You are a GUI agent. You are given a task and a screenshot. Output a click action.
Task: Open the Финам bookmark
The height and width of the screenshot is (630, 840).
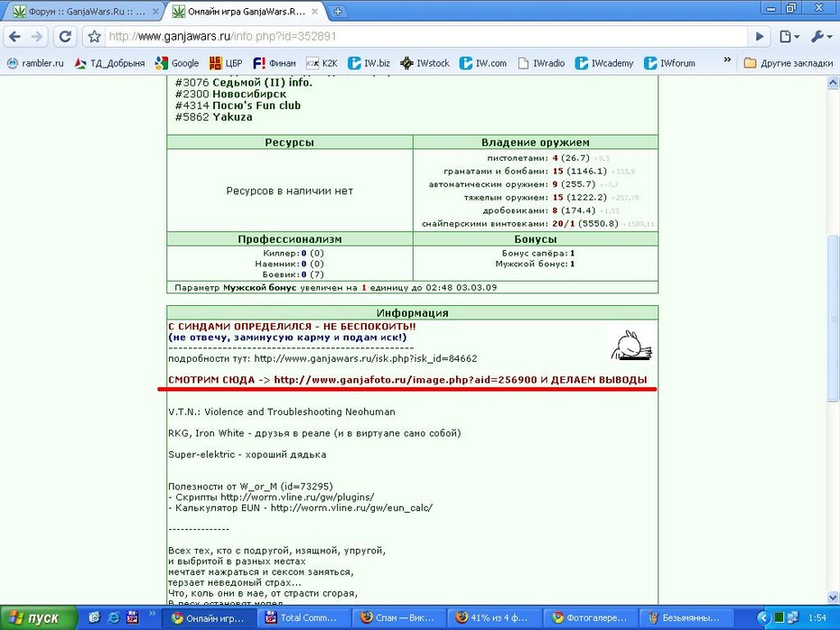coord(275,63)
